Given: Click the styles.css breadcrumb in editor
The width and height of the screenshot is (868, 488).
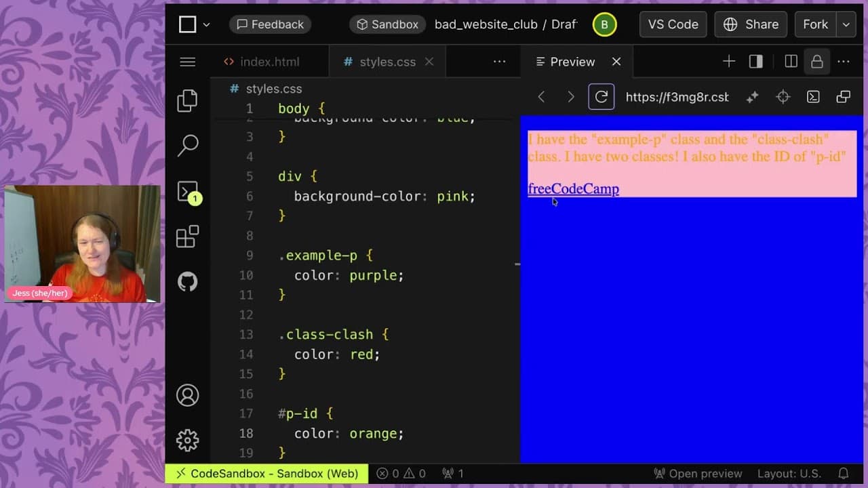Looking at the screenshot, I should [273, 89].
